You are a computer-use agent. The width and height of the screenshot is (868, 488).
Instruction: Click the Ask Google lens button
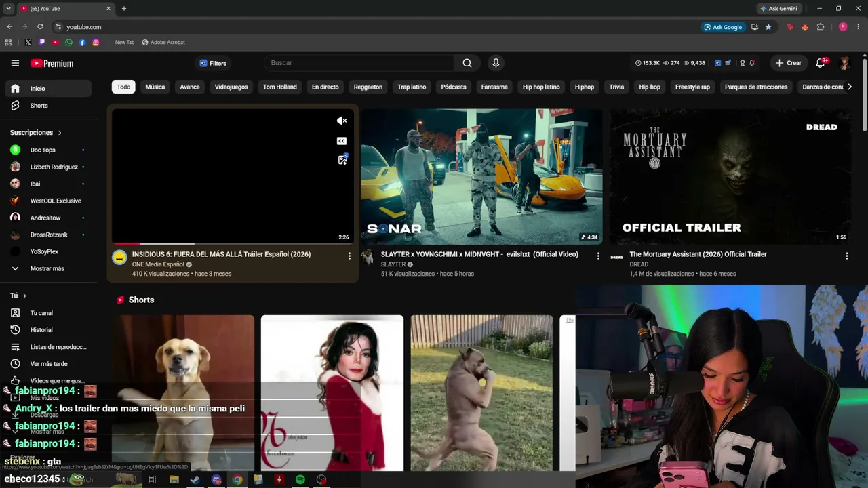pos(723,27)
